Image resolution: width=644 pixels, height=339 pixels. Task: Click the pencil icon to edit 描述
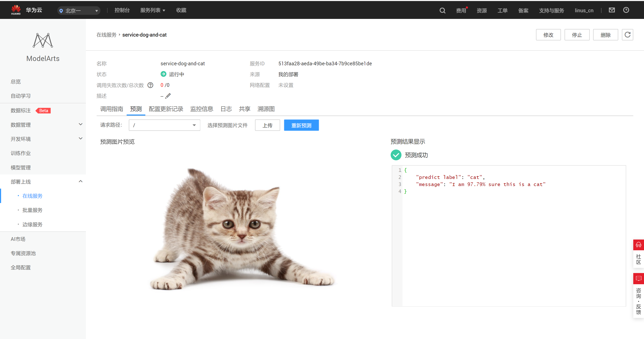coord(168,96)
